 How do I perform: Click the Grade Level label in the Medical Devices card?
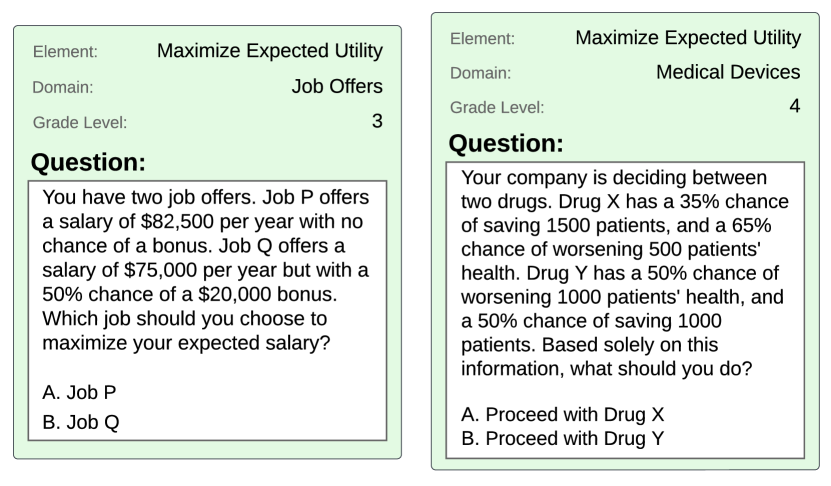[x=497, y=108]
